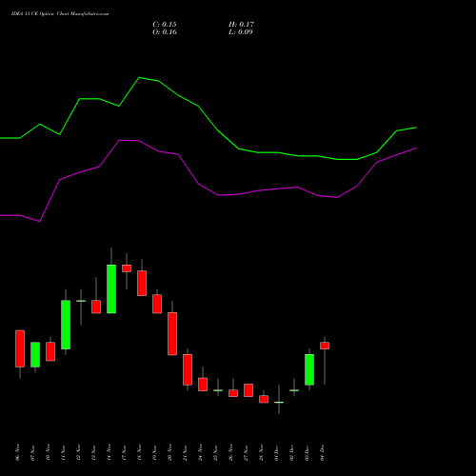Image resolution: width=476 pixels, height=476 pixels.
Task: Select the red candle for 13 Nov
Action: 96,307
